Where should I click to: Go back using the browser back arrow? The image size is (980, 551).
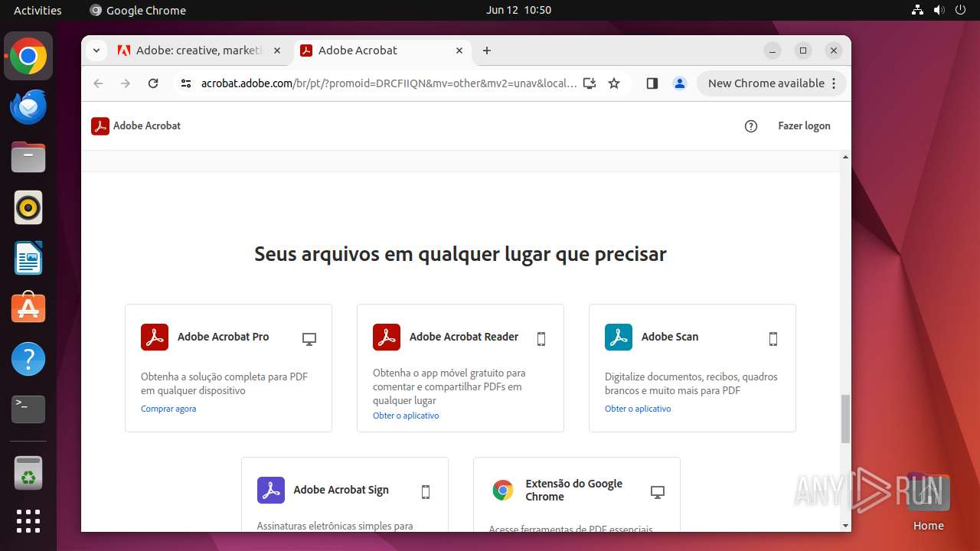point(98,83)
